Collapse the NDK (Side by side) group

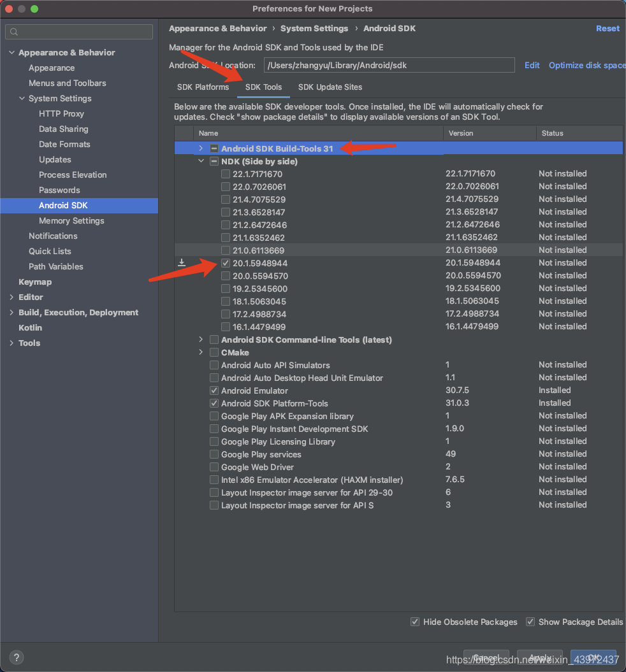201,161
